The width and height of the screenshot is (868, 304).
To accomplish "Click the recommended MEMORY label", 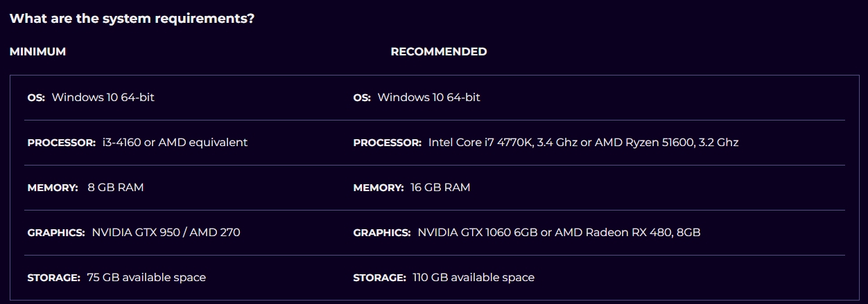I will pyautogui.click(x=378, y=188).
